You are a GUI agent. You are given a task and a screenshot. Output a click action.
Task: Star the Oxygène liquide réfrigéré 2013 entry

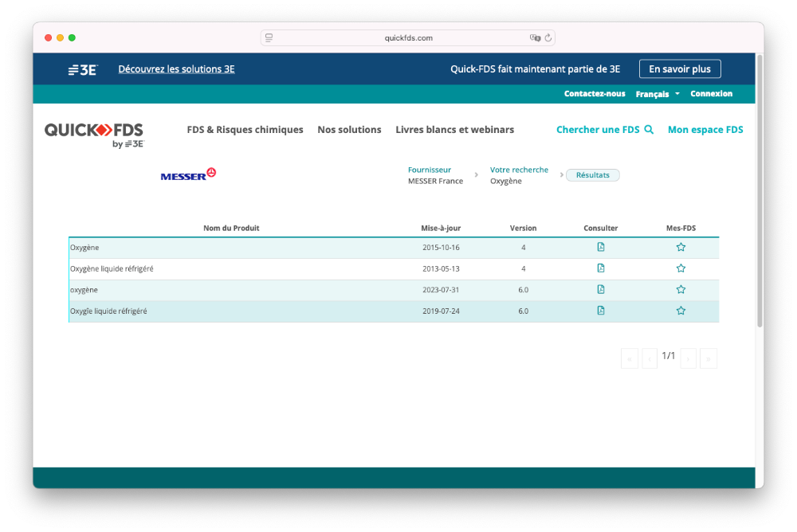681,268
